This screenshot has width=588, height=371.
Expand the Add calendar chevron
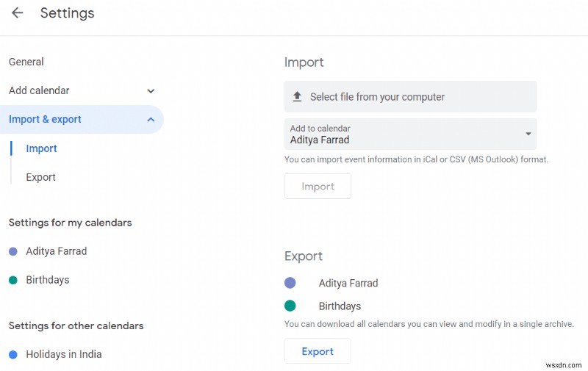pos(151,91)
